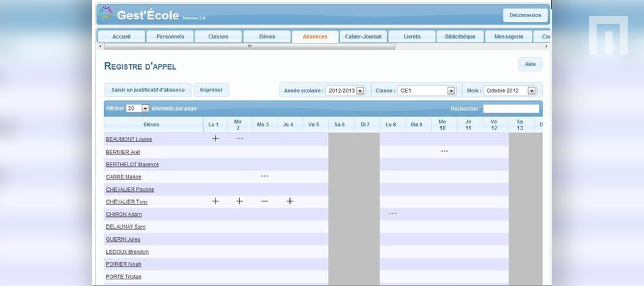
Task: Click the Déconnexion button
Action: (x=525, y=15)
